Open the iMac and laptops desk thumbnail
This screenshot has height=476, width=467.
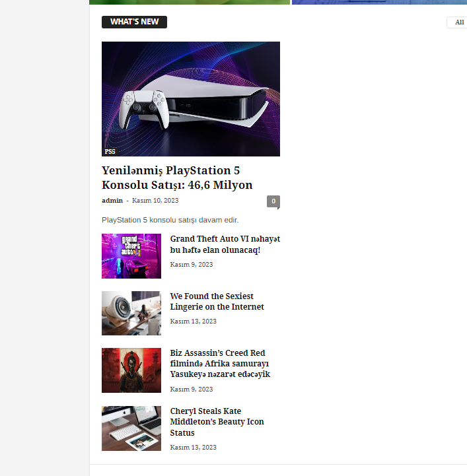click(x=131, y=428)
